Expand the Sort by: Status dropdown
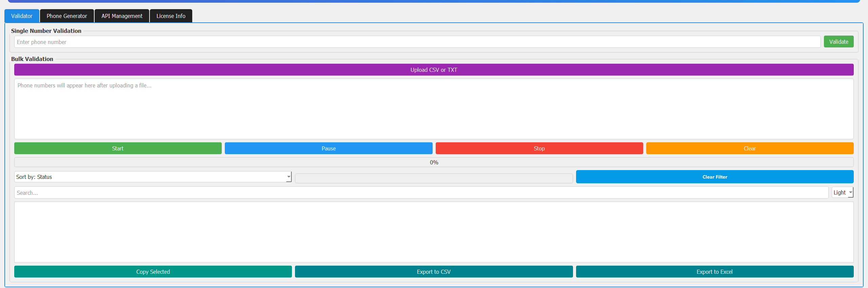 [x=153, y=177]
